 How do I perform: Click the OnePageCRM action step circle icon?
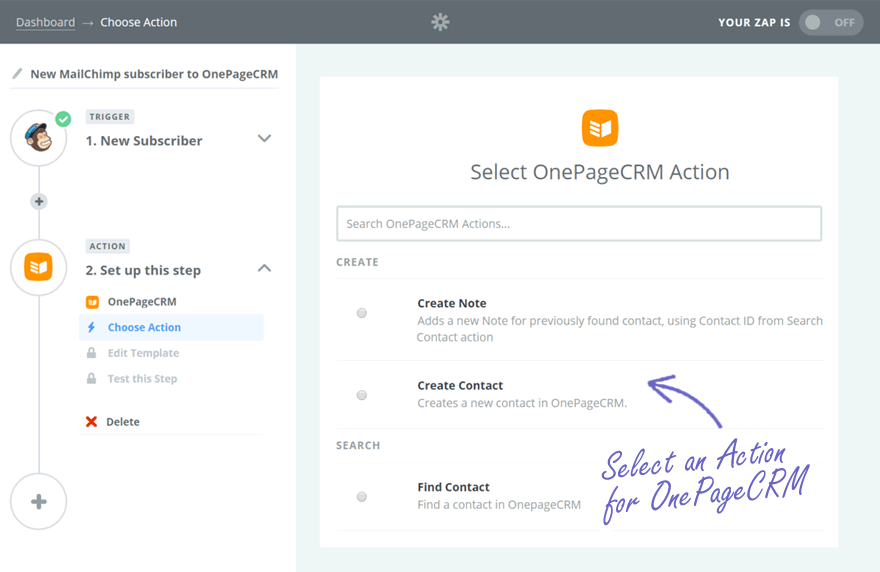(x=38, y=267)
